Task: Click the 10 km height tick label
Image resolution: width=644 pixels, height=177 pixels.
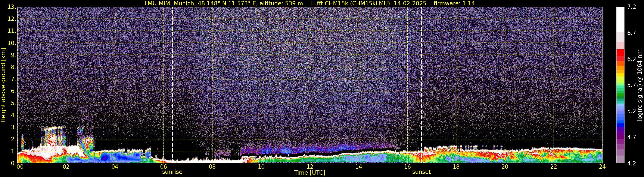Action: 12,43
